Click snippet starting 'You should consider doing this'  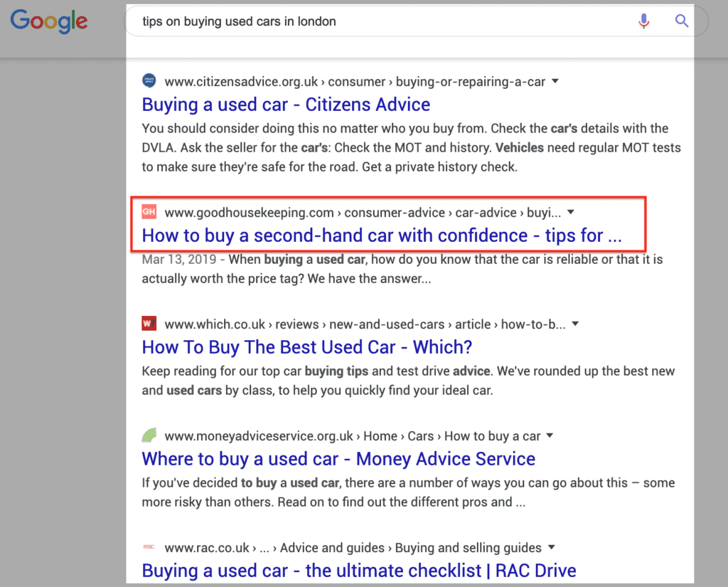pos(411,148)
